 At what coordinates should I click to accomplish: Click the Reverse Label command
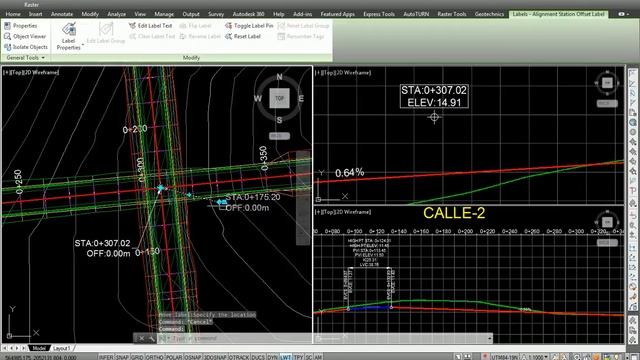(x=200, y=36)
